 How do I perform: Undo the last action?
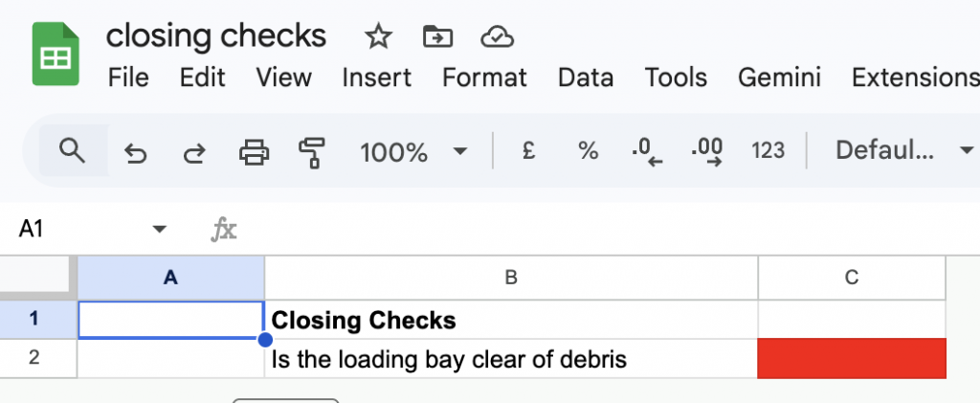(x=136, y=151)
